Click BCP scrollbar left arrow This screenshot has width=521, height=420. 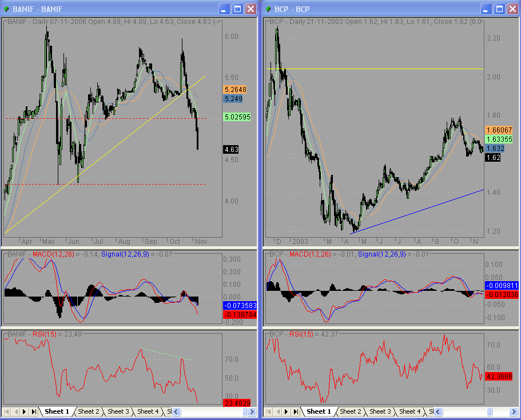(x=438, y=411)
